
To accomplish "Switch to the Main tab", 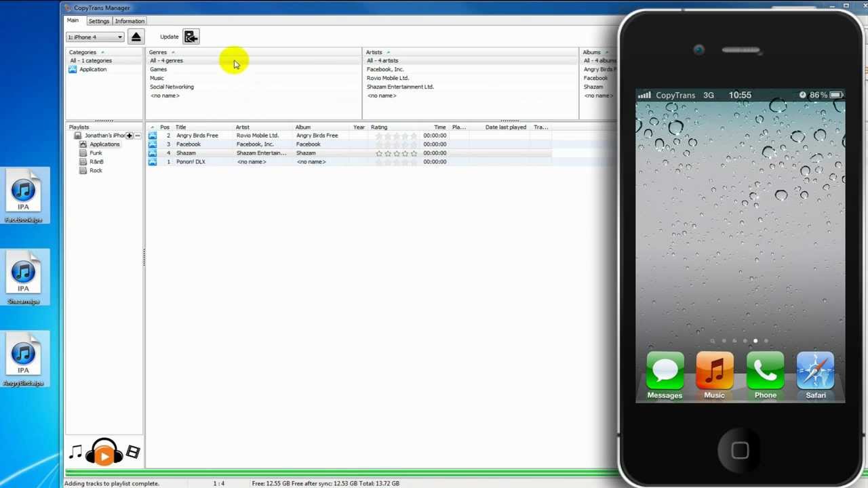I will 73,20.
